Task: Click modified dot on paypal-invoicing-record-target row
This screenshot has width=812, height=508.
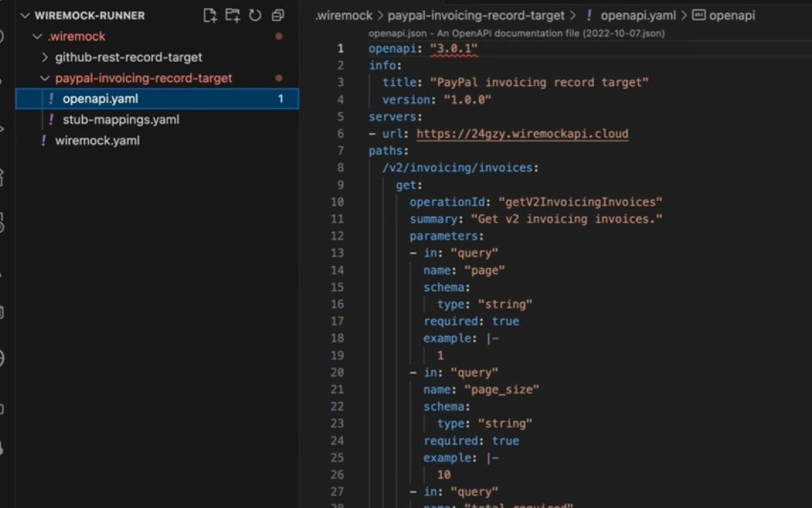Action: (x=278, y=78)
